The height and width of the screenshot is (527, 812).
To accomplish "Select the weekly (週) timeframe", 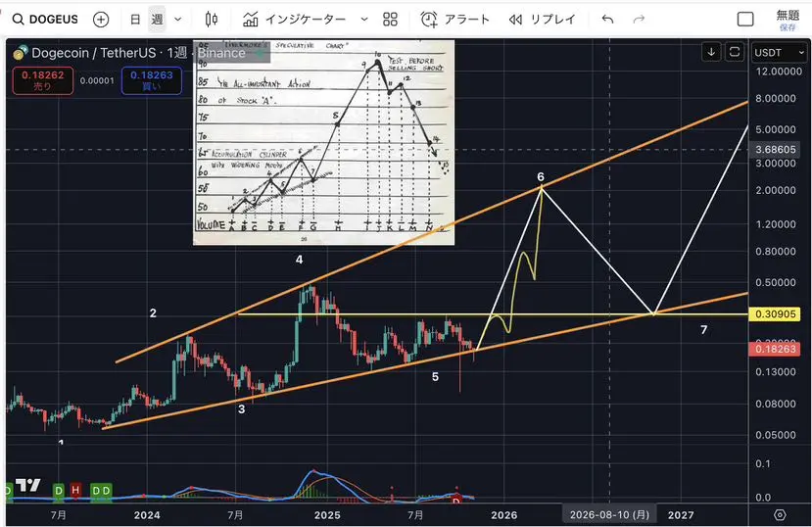I will click(157, 20).
